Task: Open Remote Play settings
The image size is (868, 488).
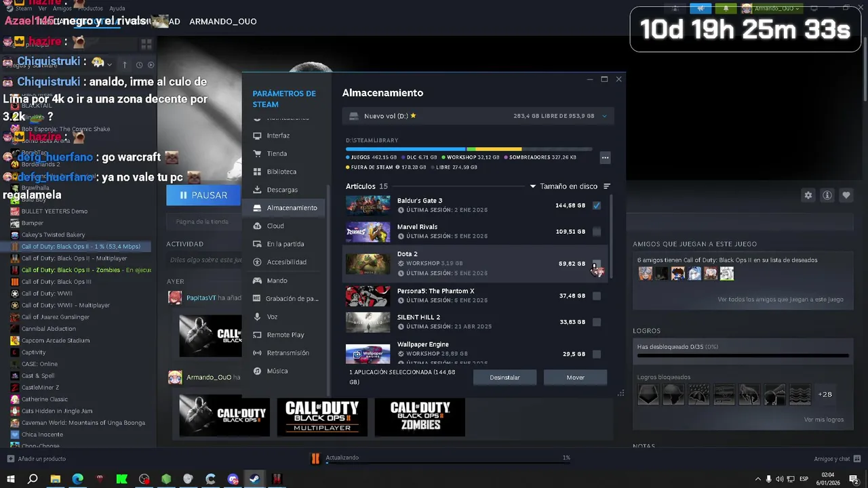Action: pos(284,335)
